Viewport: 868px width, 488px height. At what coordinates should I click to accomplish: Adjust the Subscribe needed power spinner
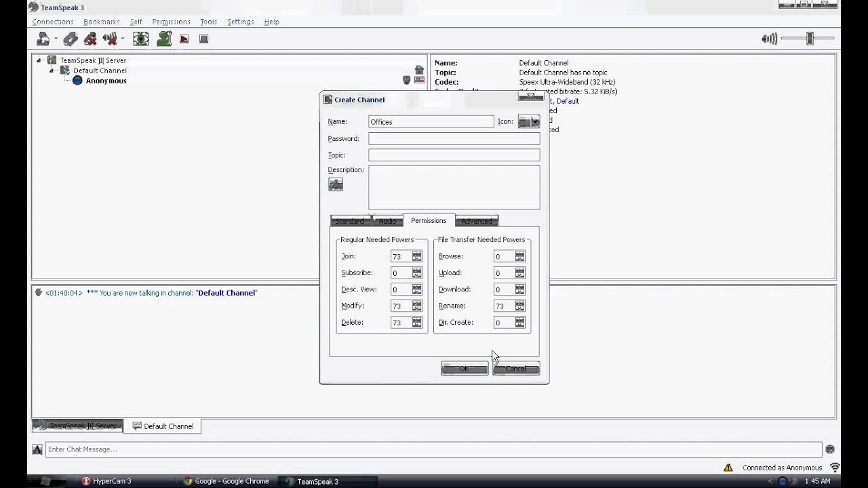[x=417, y=272]
